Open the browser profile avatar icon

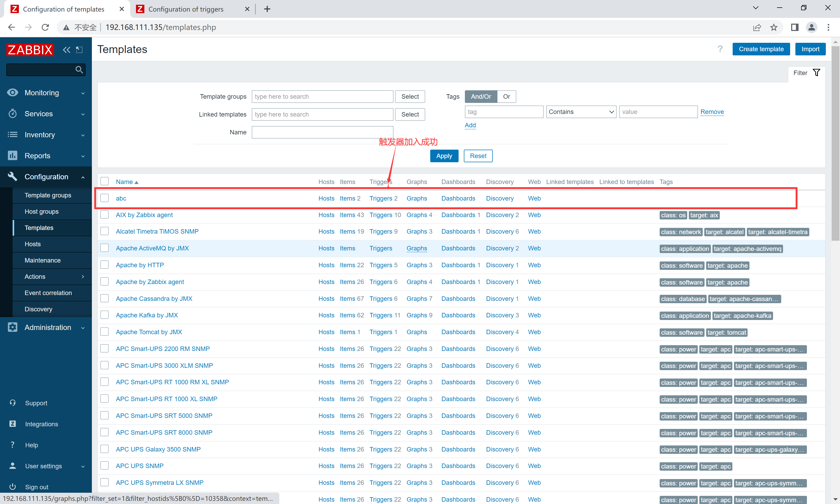click(811, 27)
